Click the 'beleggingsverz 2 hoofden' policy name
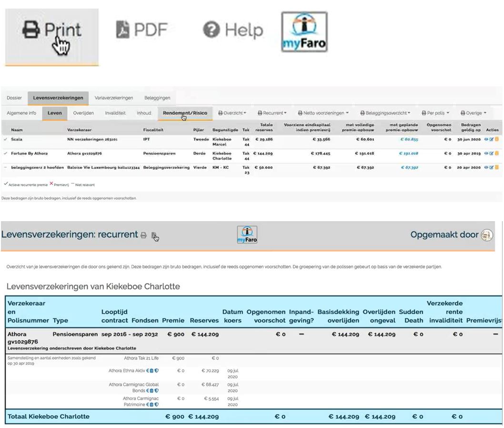The width and height of the screenshot is (504, 428). (37, 167)
